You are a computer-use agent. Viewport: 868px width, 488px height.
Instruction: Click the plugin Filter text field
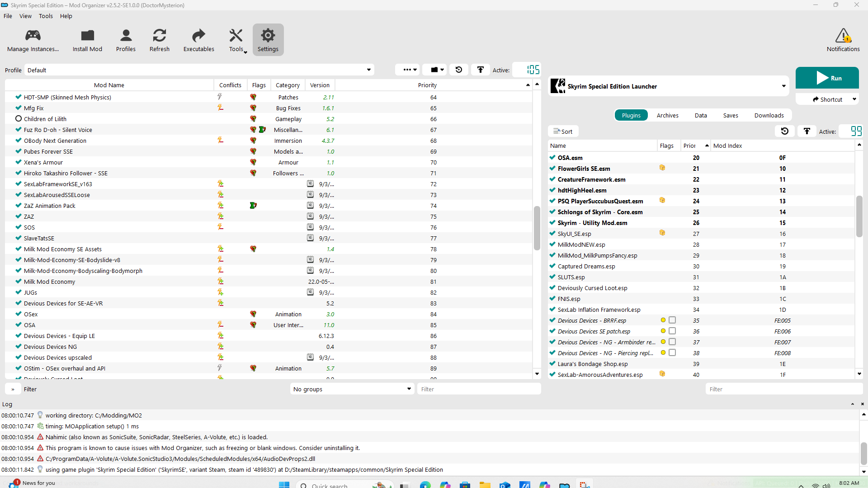[783, 389]
